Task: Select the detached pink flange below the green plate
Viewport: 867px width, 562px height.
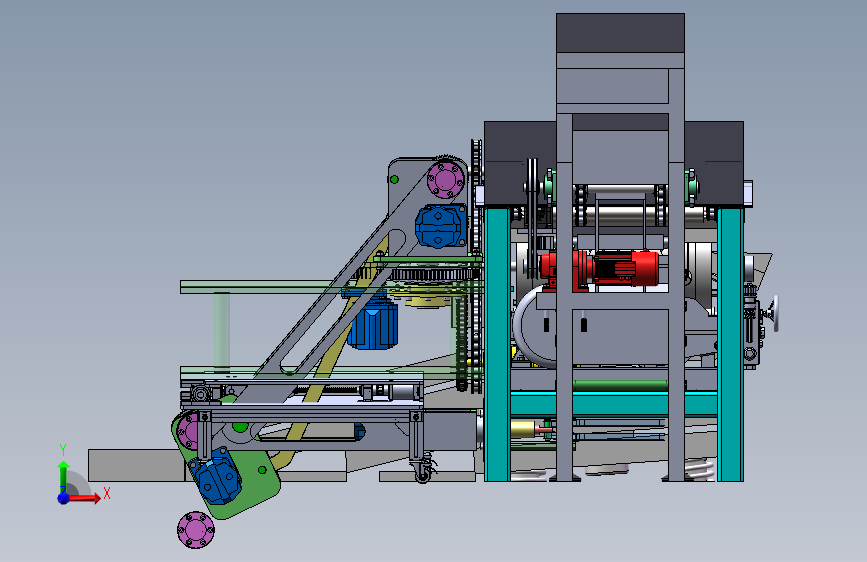Action: (196, 530)
